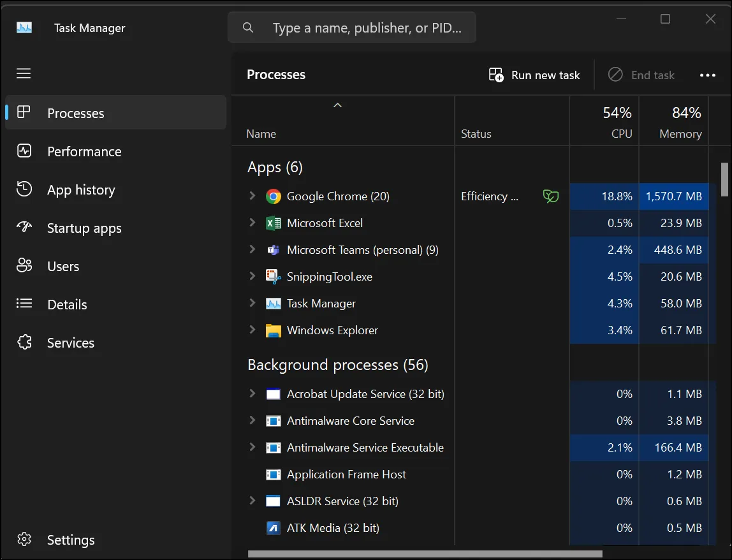Sort by the Status column header
Image resolution: width=732 pixels, height=560 pixels.
512,121
